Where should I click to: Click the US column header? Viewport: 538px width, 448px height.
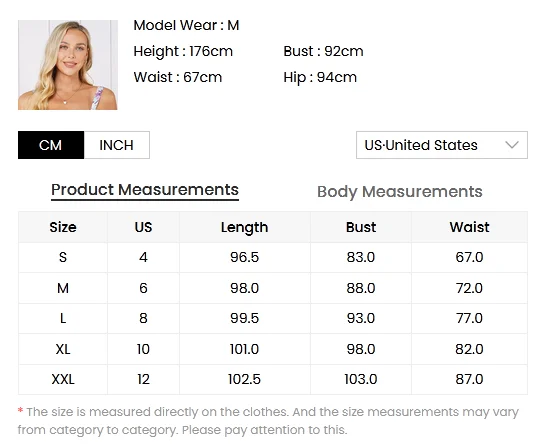tap(143, 227)
